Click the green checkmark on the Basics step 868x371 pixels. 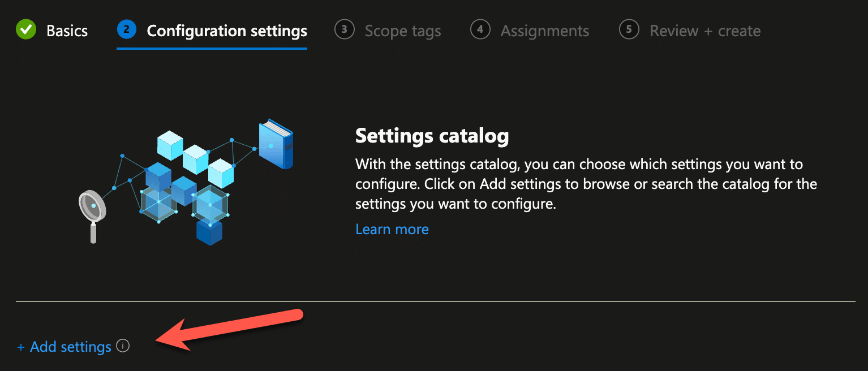point(25,30)
